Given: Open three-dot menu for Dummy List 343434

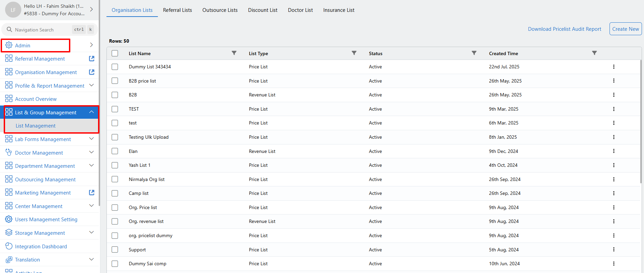Looking at the screenshot, I should [x=614, y=67].
